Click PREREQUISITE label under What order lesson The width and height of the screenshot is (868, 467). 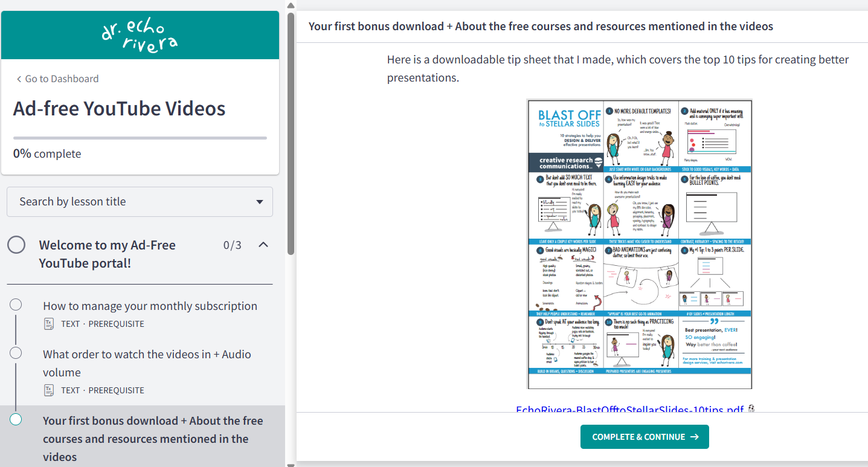click(x=117, y=390)
